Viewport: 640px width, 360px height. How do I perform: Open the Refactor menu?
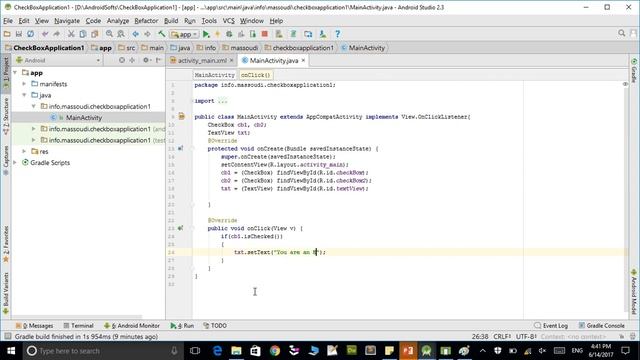point(146,21)
